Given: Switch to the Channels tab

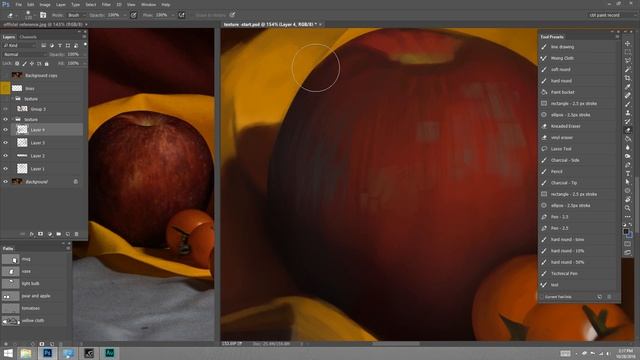Looking at the screenshot, I should click(x=28, y=37).
